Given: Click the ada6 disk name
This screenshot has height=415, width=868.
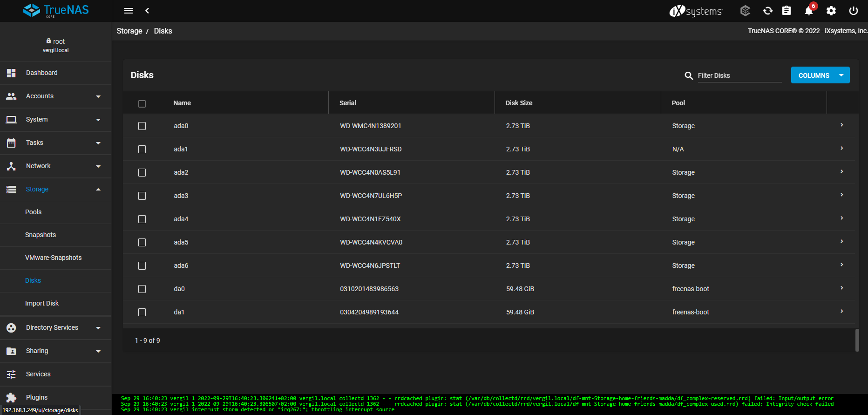Looking at the screenshot, I should (181, 265).
